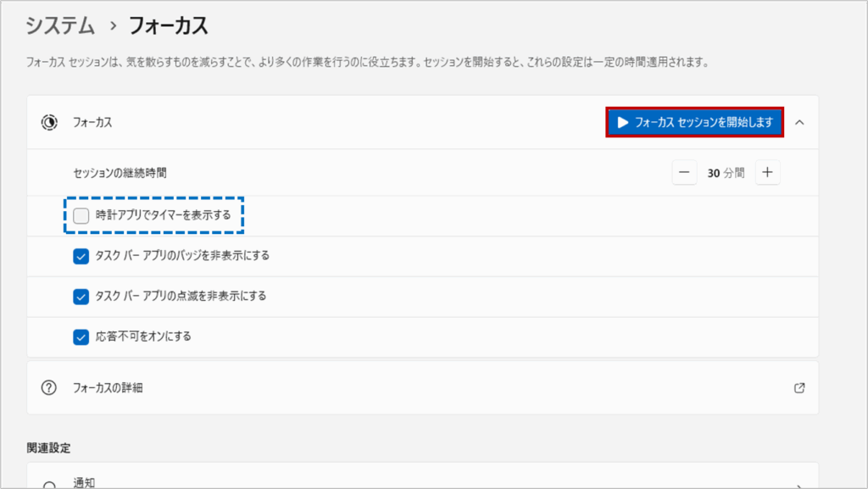The height and width of the screenshot is (489, 868).
Task: Uncheck タスク バー アプリのバッジを非表示にする
Action: tap(81, 256)
